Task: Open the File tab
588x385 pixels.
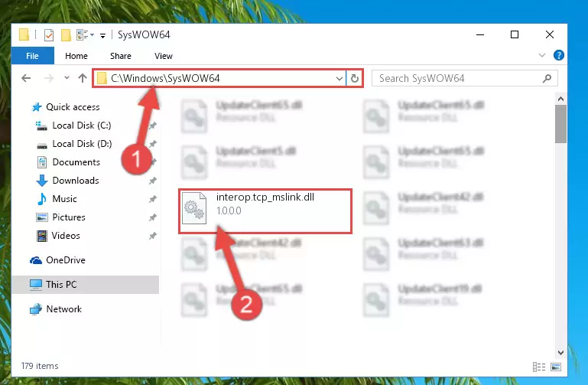Action: (x=32, y=56)
